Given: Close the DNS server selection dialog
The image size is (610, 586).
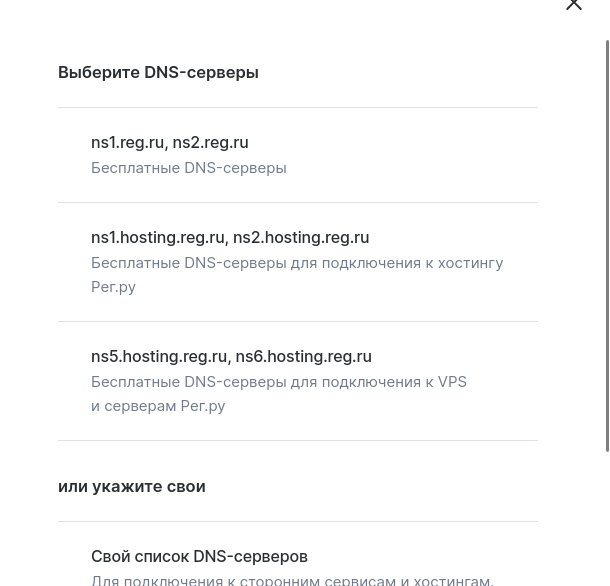Looking at the screenshot, I should coord(574,5).
